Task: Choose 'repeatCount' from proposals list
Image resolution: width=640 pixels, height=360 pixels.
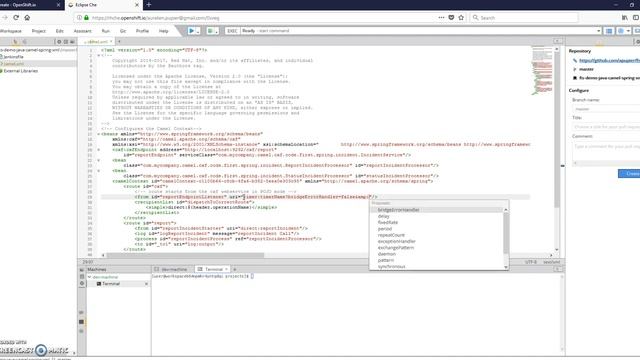Action: point(436,235)
